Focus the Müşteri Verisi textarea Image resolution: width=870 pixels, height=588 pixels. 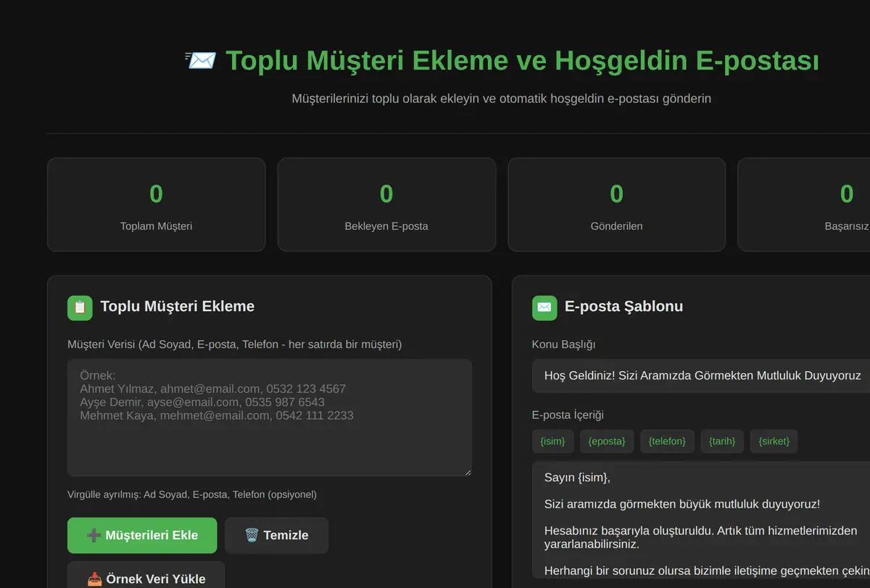click(270, 418)
